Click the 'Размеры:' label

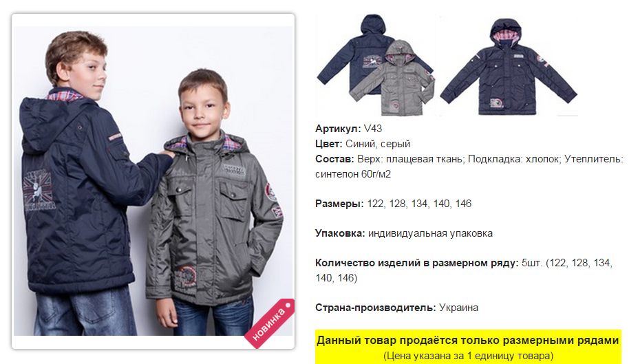(339, 204)
